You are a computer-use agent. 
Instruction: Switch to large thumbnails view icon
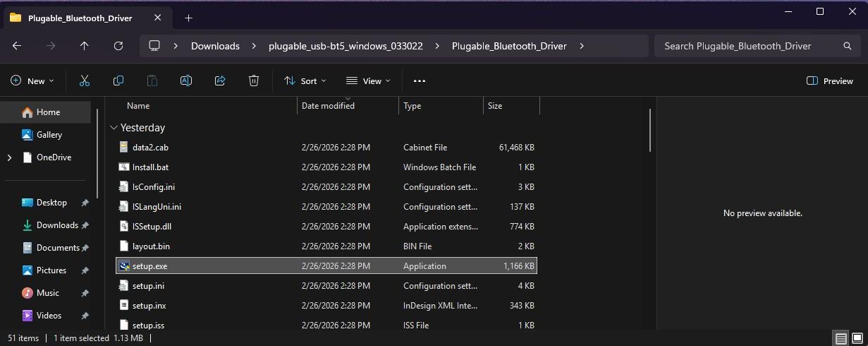point(856,338)
